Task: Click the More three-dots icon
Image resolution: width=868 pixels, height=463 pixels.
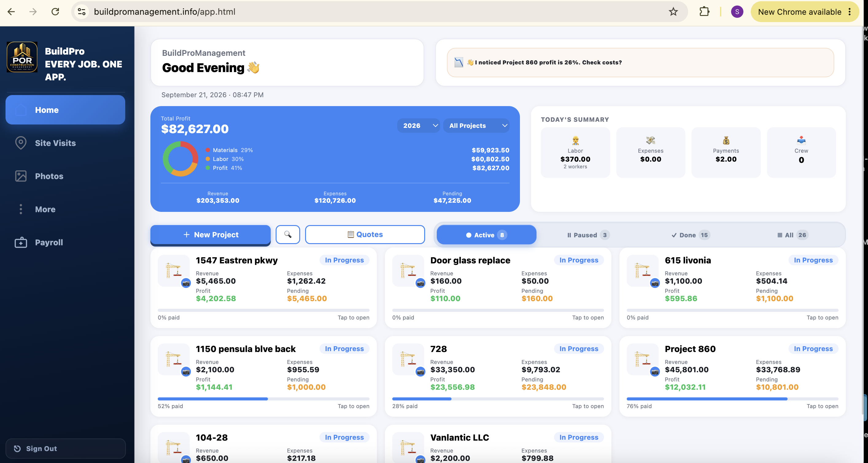Action: 21,209
